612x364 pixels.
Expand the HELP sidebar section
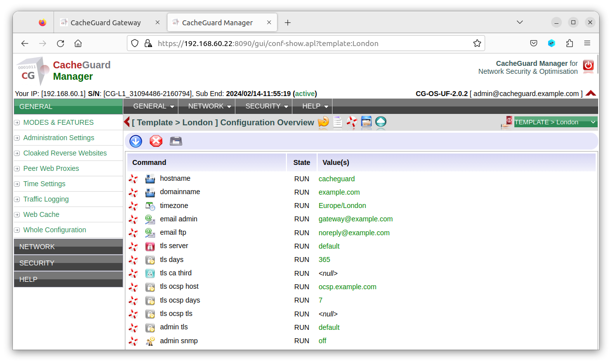tap(68, 279)
